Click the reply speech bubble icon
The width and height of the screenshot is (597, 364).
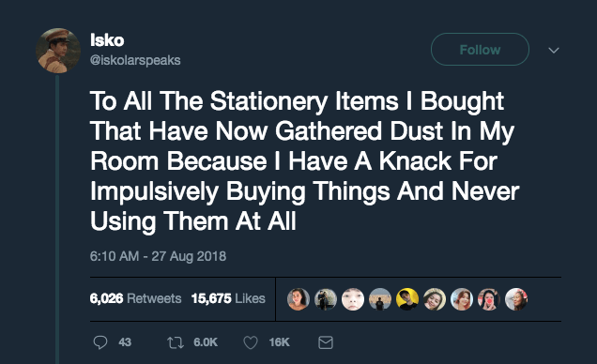(x=100, y=342)
